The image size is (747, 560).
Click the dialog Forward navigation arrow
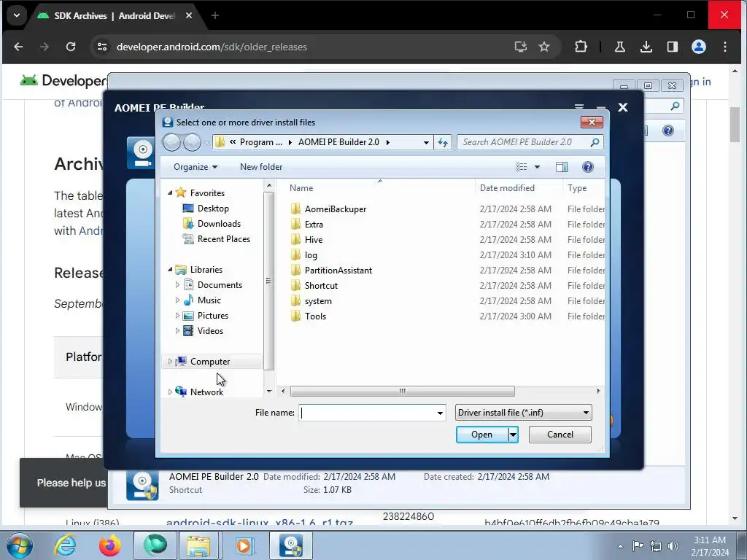point(192,142)
